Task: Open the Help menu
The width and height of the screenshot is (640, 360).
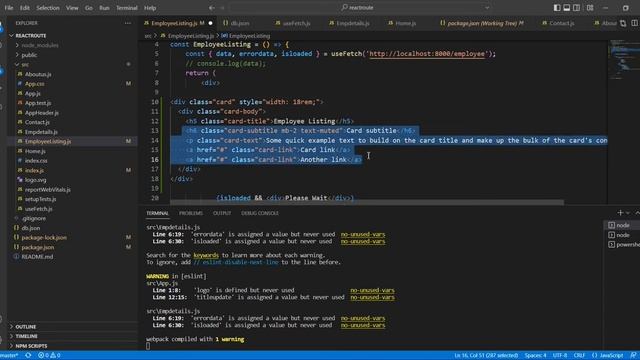Action: pyautogui.click(x=150, y=8)
